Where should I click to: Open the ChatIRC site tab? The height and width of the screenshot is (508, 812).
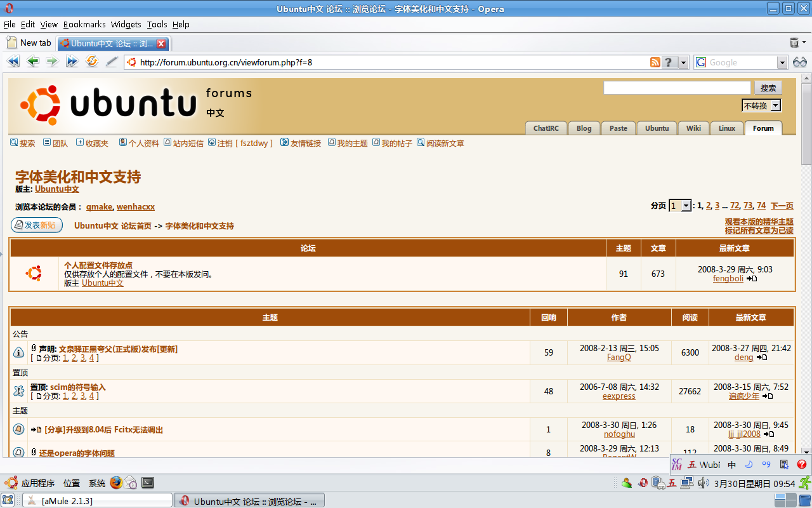(x=546, y=128)
